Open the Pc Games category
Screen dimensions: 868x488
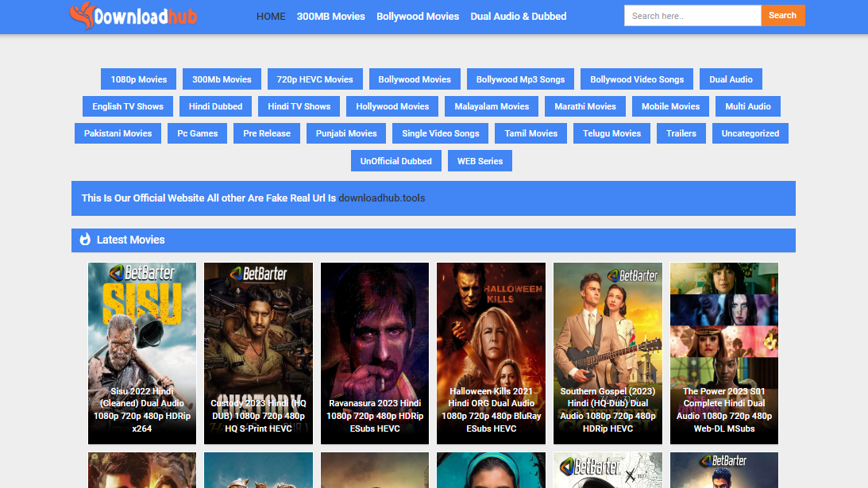(197, 133)
